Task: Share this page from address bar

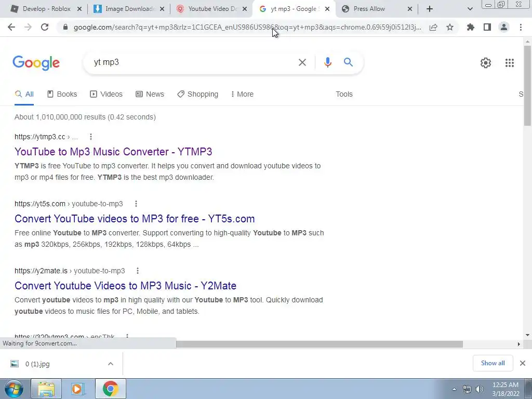Action: 433,27
